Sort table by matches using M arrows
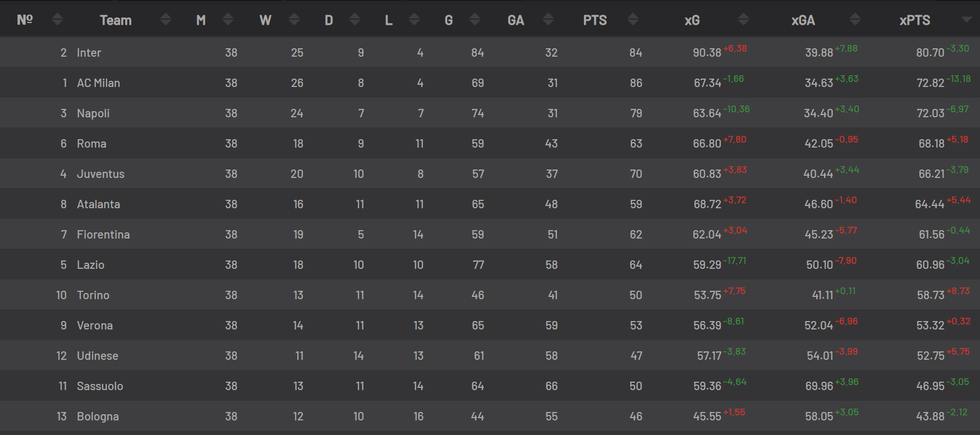Screen dimensions: 980x435 point(228,20)
